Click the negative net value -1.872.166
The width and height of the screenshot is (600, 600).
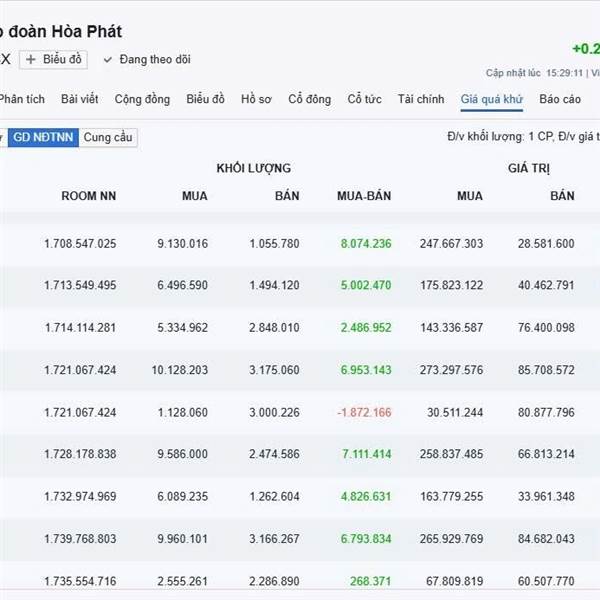[x=364, y=412]
